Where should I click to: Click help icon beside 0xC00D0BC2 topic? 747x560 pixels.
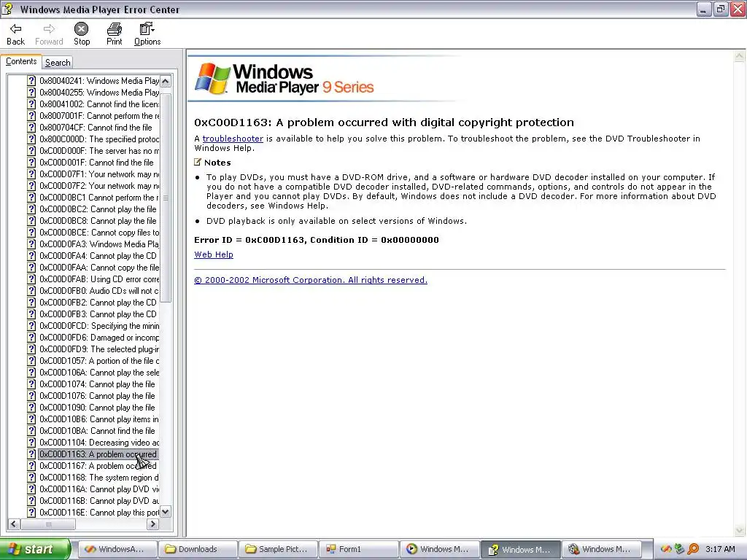[x=31, y=209]
